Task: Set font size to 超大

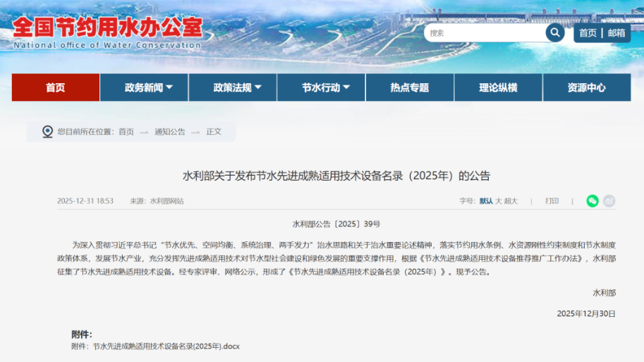Action: click(511, 201)
